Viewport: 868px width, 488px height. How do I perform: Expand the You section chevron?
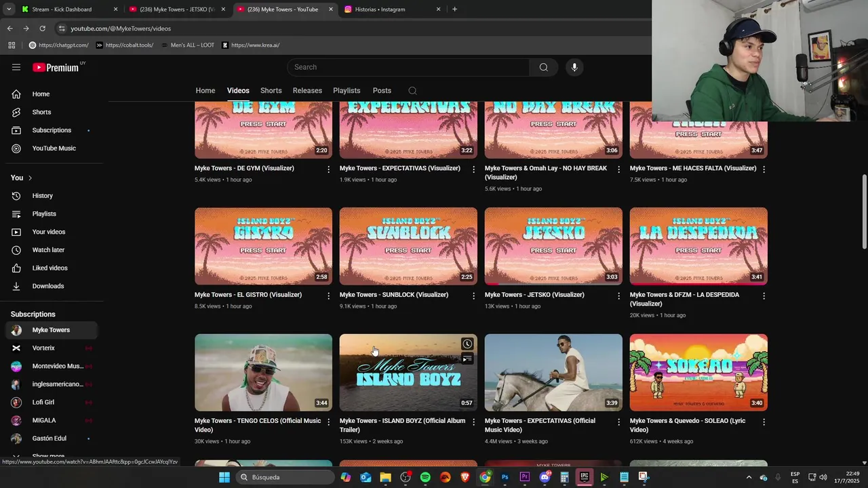(29, 178)
